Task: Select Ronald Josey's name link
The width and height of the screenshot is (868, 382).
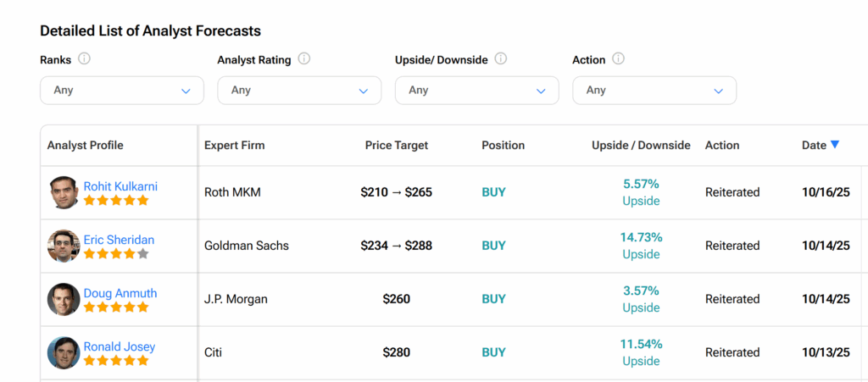Action: pos(119,346)
